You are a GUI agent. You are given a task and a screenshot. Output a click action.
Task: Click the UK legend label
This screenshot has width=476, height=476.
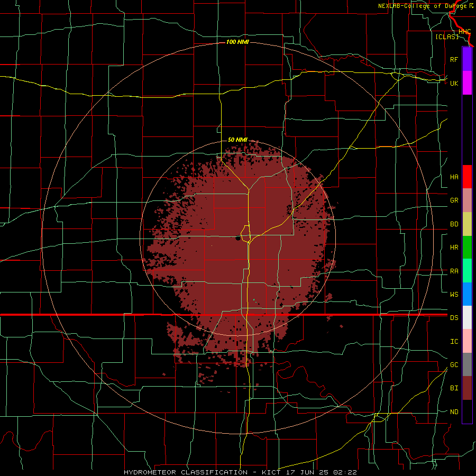[454, 83]
